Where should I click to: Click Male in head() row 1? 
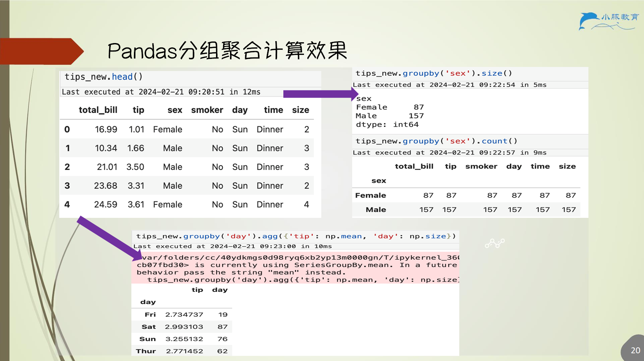(173, 148)
